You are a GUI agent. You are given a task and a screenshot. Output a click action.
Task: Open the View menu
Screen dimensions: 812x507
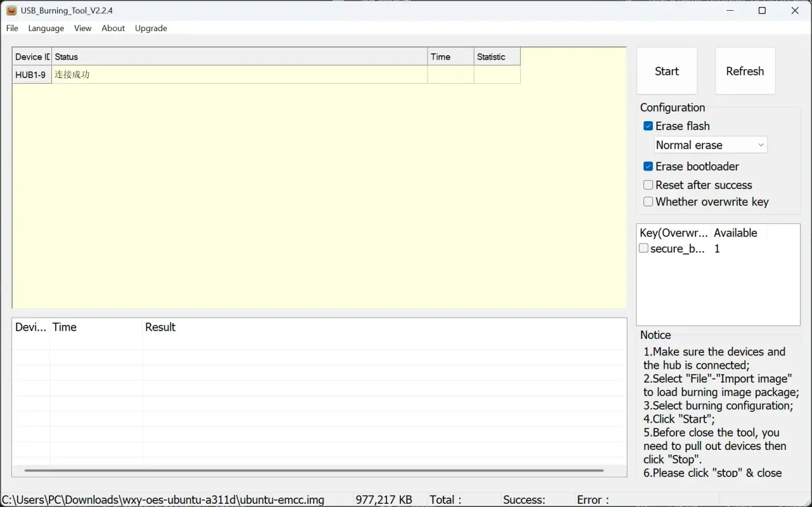tap(82, 29)
